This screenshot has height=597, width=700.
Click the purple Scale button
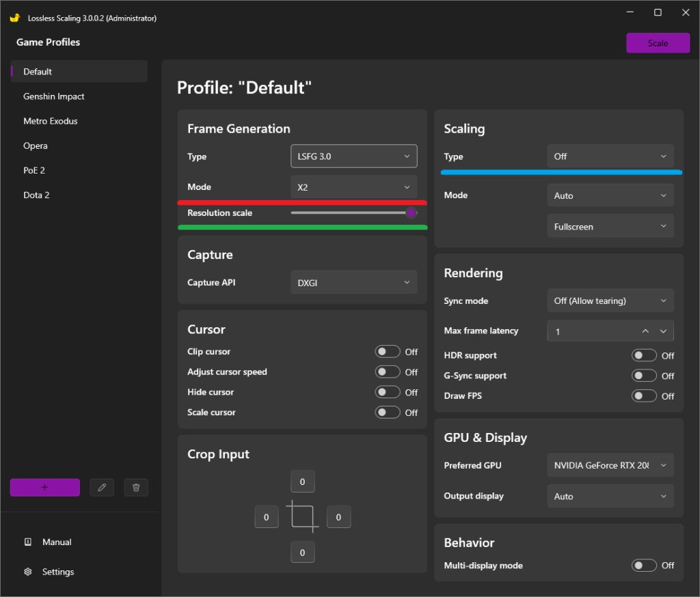[x=658, y=43]
